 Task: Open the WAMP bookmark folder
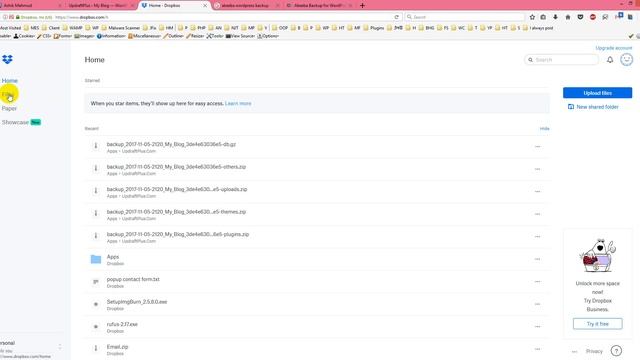click(x=73, y=28)
